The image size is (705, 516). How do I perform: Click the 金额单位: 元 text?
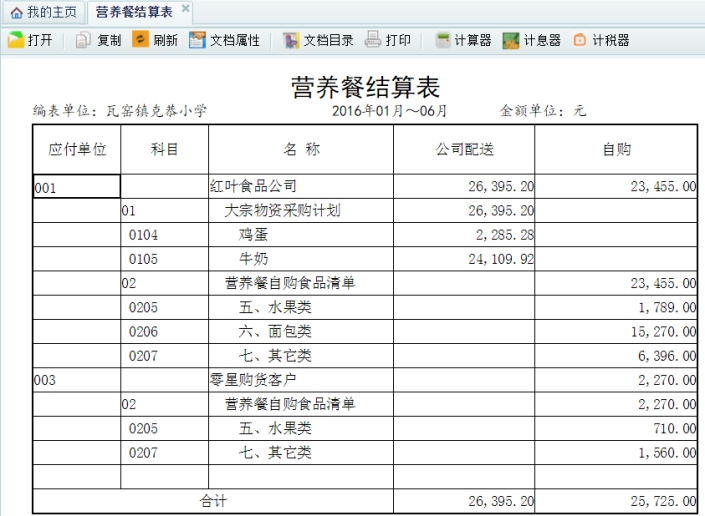[x=543, y=111]
